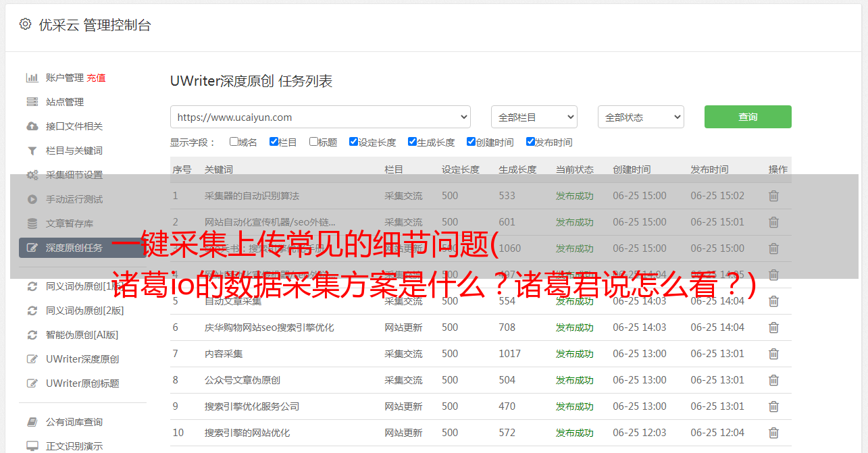Open the 全部状态 dropdown
The width and height of the screenshot is (868, 453).
coord(641,117)
